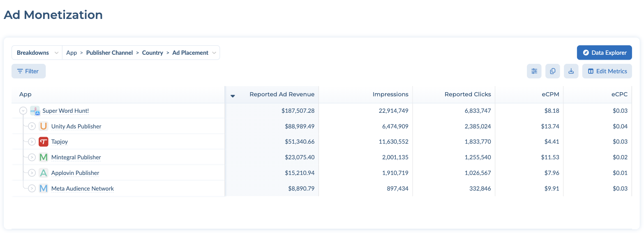Screen dimensions: 644x233
Task: Click revenue value $23,075.40
Action: tap(300, 157)
